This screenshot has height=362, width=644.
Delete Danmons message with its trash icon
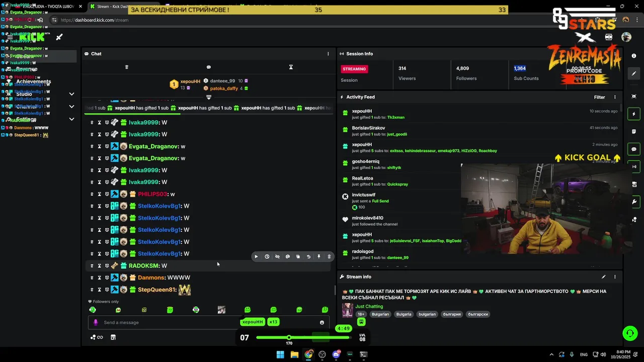pyautogui.click(x=92, y=278)
